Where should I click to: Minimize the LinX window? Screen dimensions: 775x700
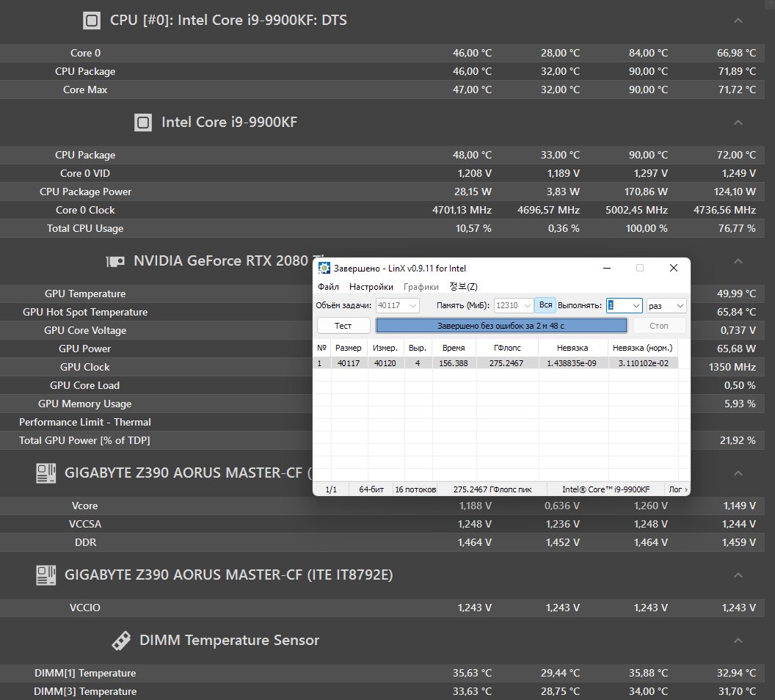click(x=607, y=269)
